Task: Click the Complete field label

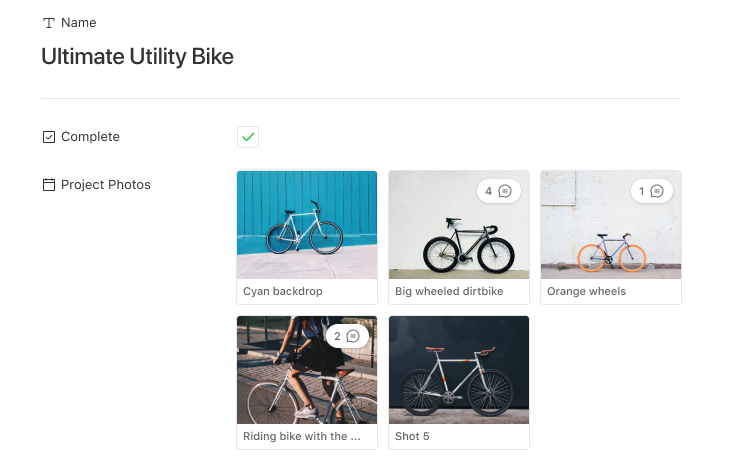Action: point(90,137)
